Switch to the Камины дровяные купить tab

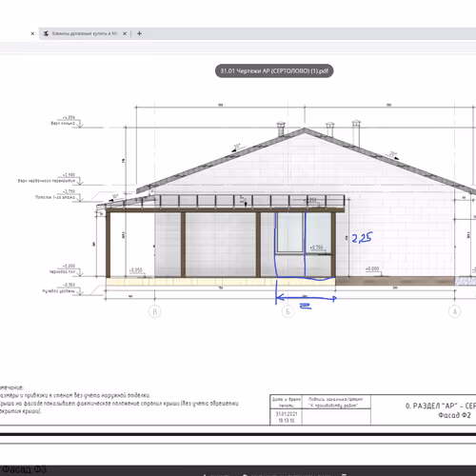tap(85, 33)
